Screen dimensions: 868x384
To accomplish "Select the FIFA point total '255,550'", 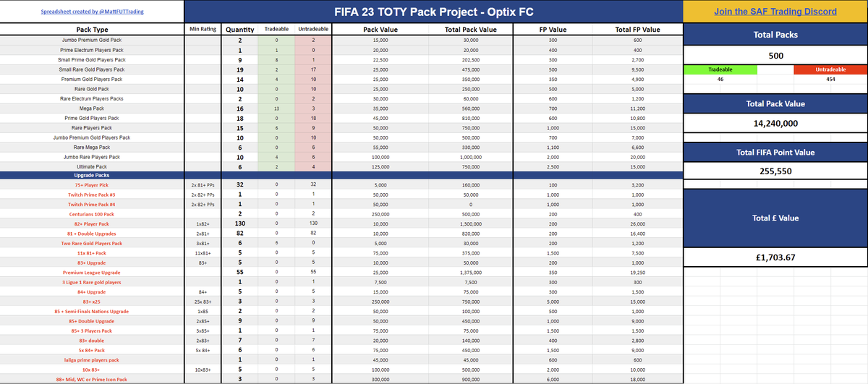I will 775,172.
